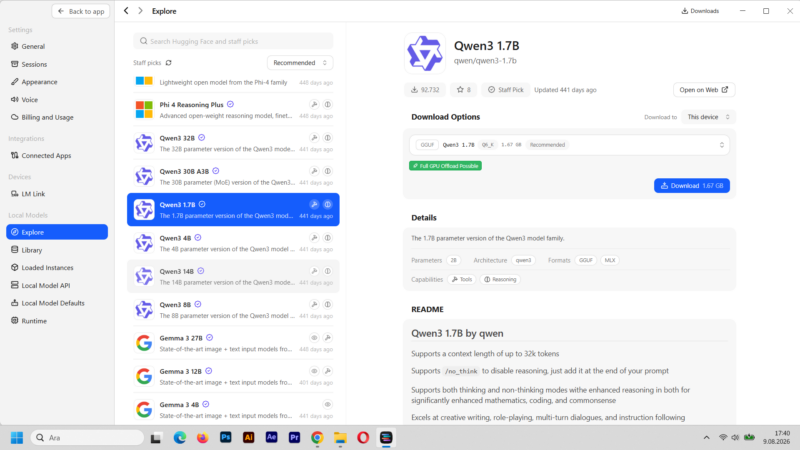This screenshot has height=450, width=800.
Task: Open Firefox from the taskbar
Action: click(x=203, y=437)
